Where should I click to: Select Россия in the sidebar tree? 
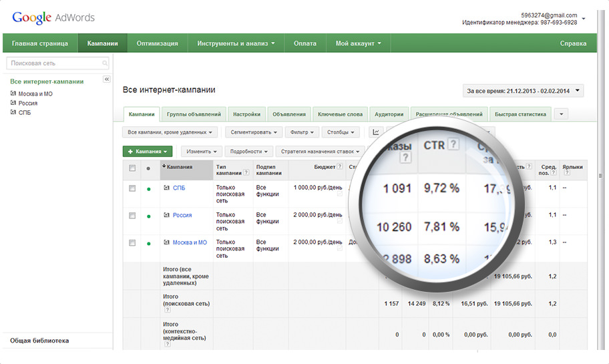[x=28, y=103]
